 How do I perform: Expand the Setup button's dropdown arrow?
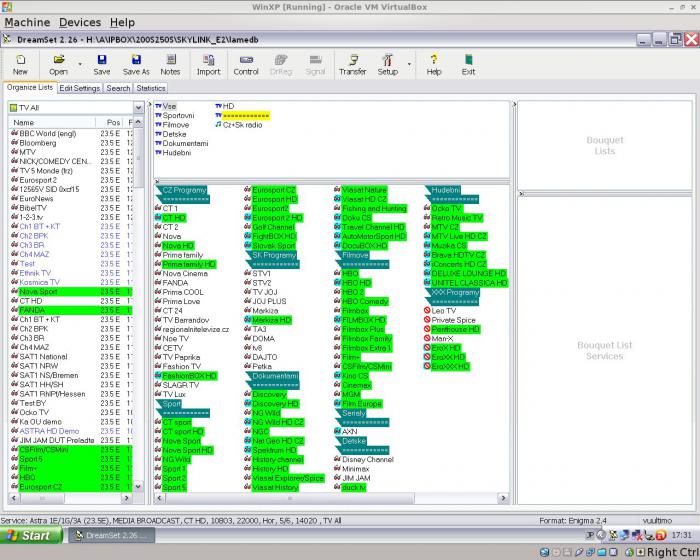(x=409, y=65)
